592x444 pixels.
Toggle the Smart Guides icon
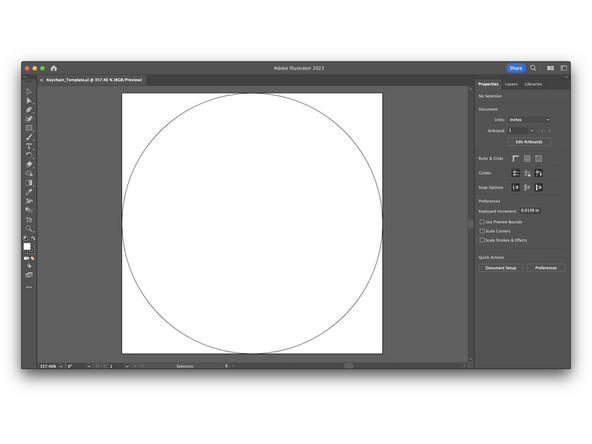pyautogui.click(x=538, y=173)
